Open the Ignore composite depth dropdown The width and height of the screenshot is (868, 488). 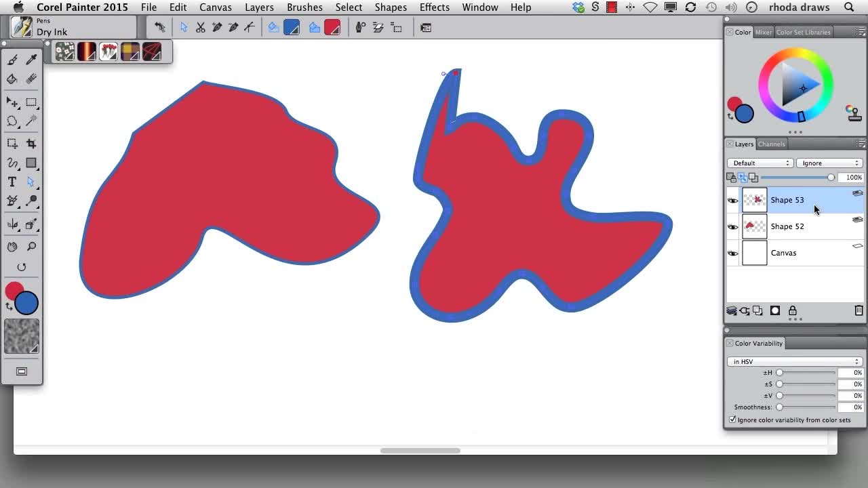[829, 163]
